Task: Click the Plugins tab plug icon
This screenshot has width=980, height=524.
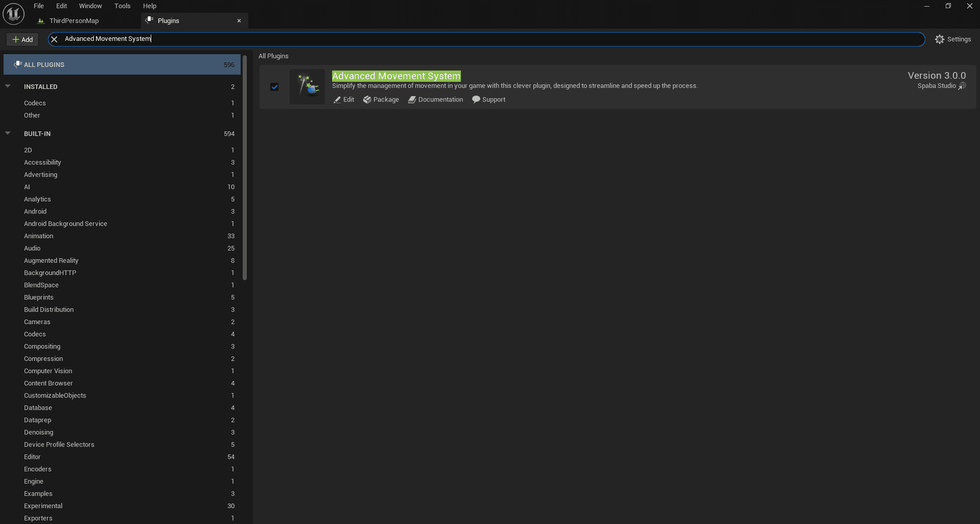Action: [149, 20]
